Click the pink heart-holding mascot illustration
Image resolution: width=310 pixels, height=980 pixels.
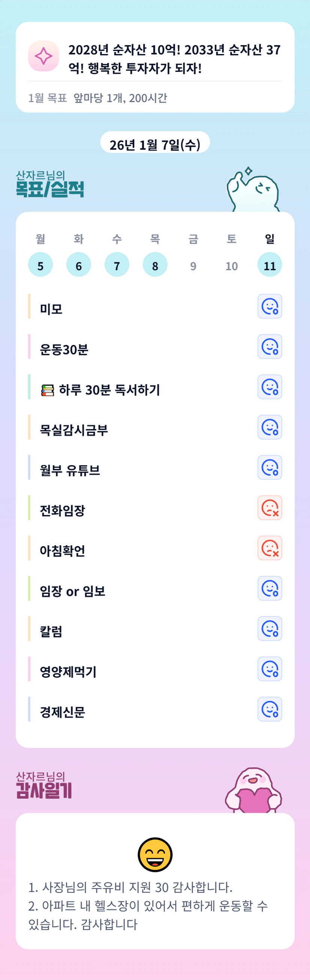pyautogui.click(x=253, y=790)
